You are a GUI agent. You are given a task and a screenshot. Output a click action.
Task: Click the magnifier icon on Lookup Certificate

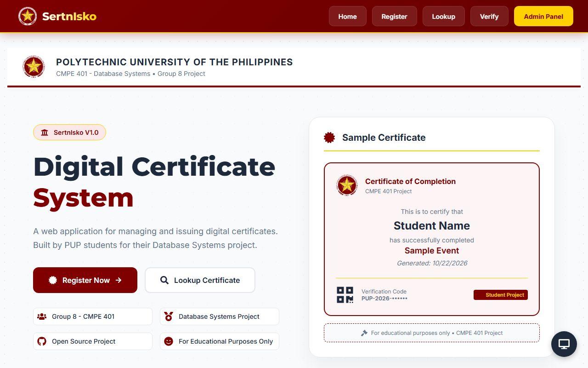click(x=164, y=280)
